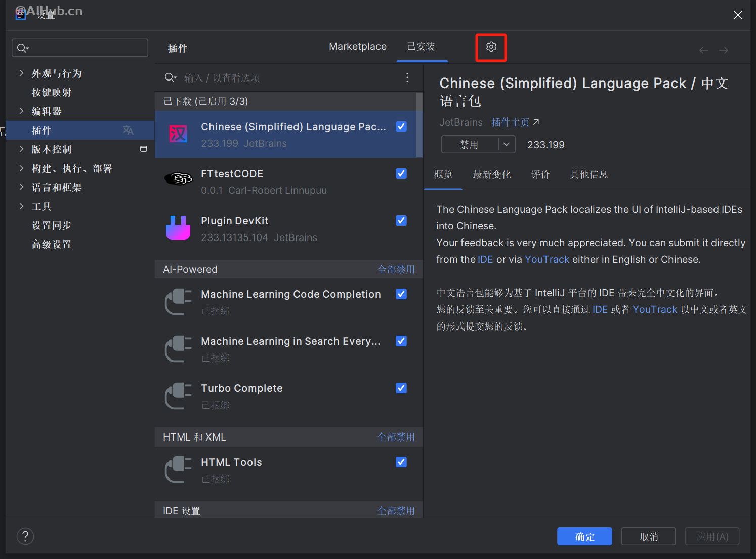Click the plugin list vertical scrollbar
This screenshot has height=559, width=756.
point(419,125)
